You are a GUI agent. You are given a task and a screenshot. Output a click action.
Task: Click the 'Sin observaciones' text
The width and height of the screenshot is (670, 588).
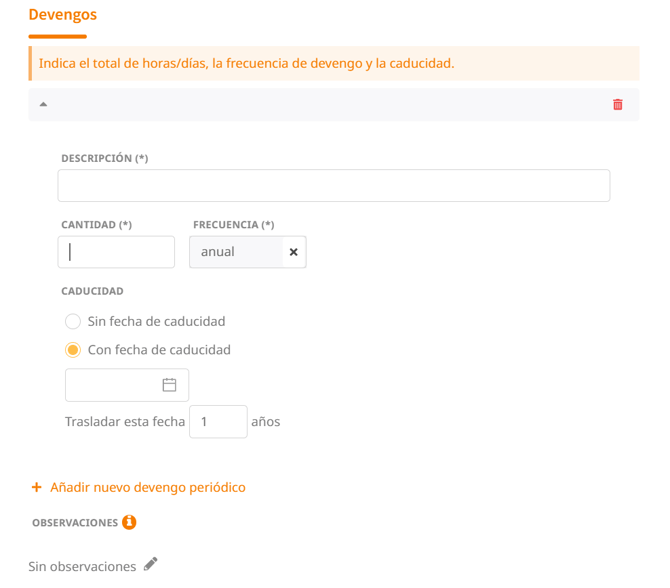coord(82,566)
